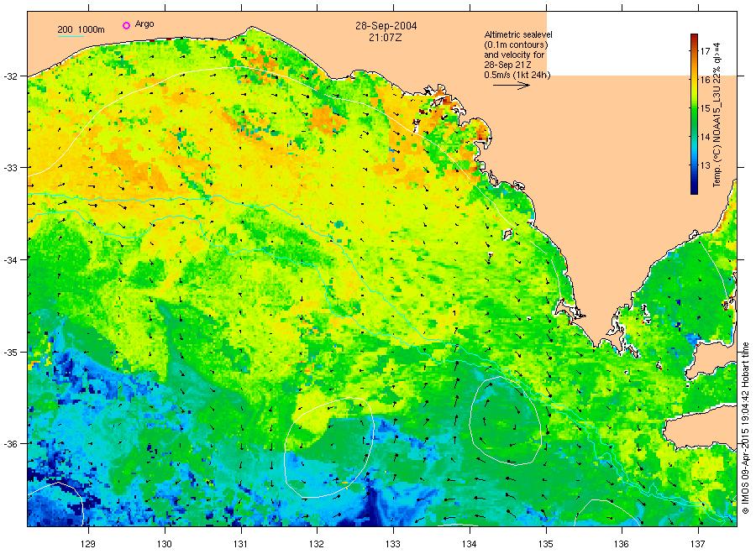Viewport: 756px width, 554px height.
Task: Click the magenta Argo circle marker
Action: coord(126,25)
